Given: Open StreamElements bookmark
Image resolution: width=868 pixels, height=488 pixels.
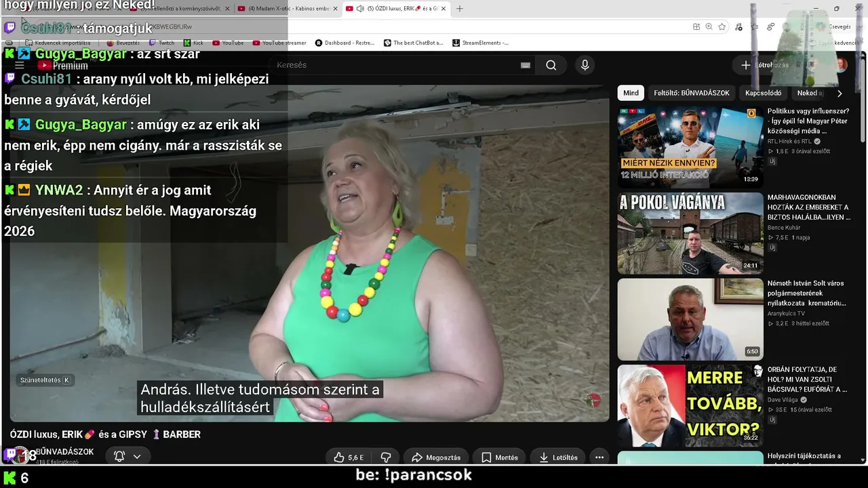Looking at the screenshot, I should pyautogui.click(x=481, y=43).
